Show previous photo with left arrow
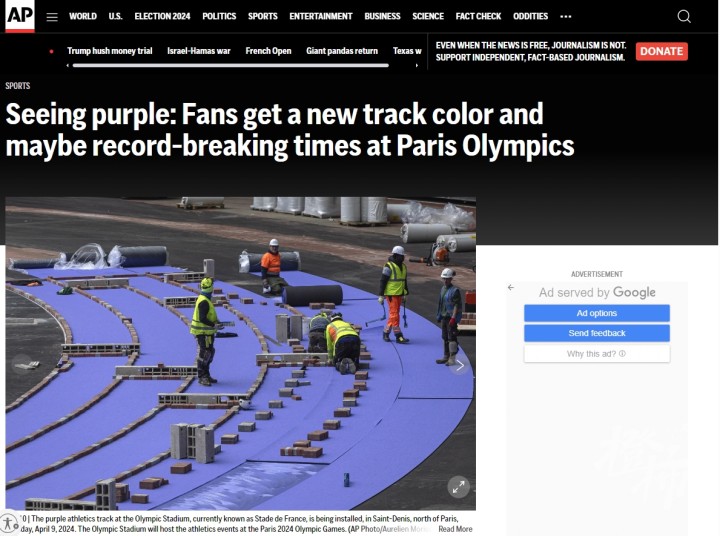The height and width of the screenshot is (536, 720). pyautogui.click(x=22, y=366)
